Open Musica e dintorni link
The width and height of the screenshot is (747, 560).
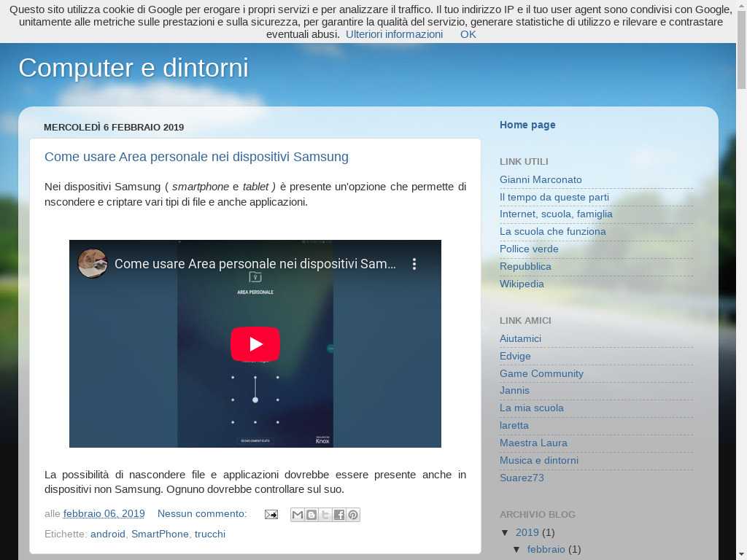point(539,461)
